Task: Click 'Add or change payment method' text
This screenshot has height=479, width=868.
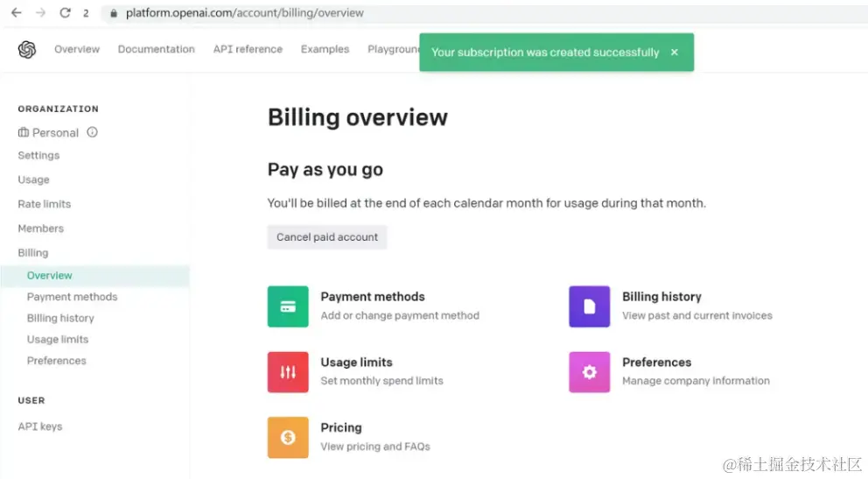Action: pos(400,315)
